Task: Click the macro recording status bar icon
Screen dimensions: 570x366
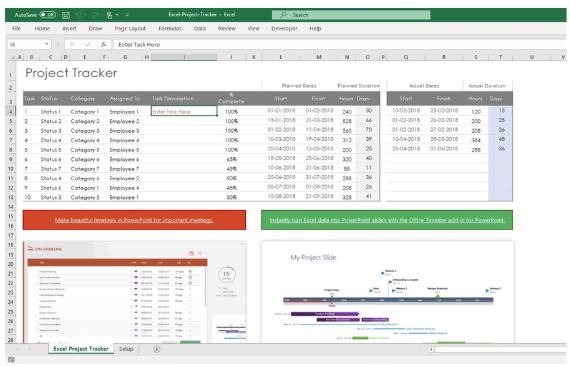Action: click(x=11, y=360)
